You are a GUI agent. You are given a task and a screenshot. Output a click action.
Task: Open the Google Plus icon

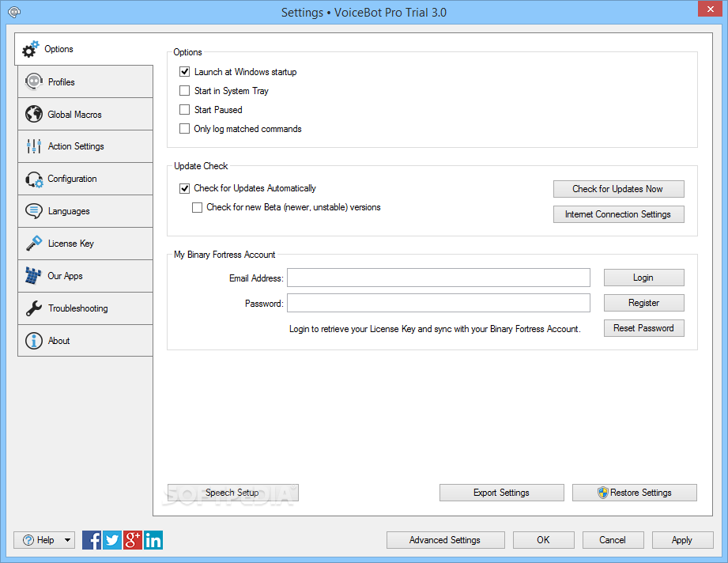tap(132, 540)
